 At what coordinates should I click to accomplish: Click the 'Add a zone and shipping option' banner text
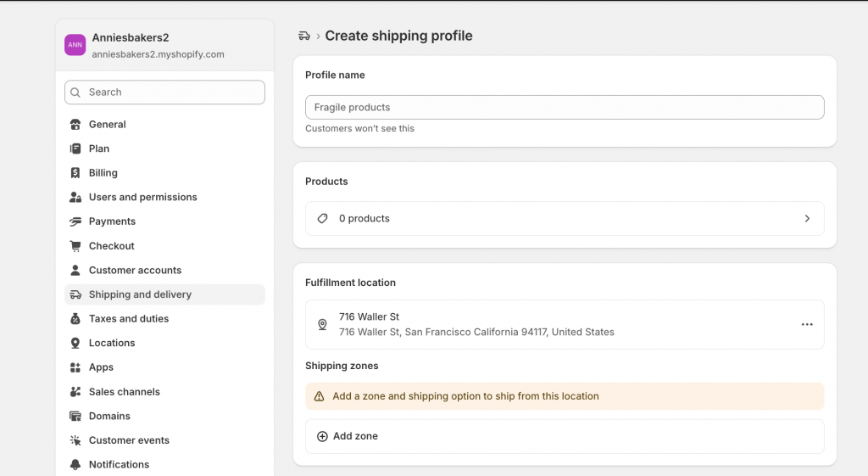click(465, 396)
